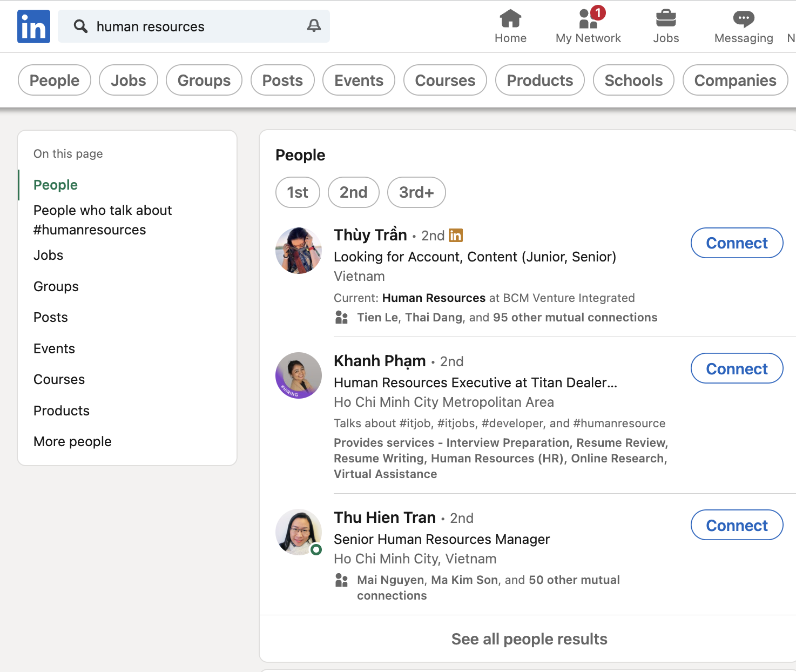Click the LinkedIn Premium badge beside Thùy Trần

click(456, 236)
